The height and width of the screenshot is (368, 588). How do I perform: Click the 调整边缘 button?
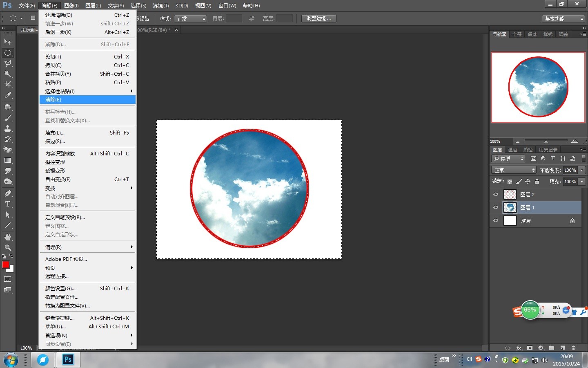pyautogui.click(x=318, y=19)
